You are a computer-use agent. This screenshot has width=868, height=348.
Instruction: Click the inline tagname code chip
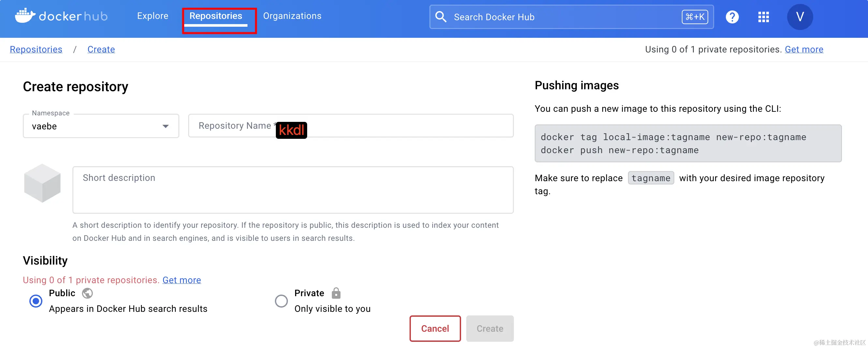click(x=651, y=178)
